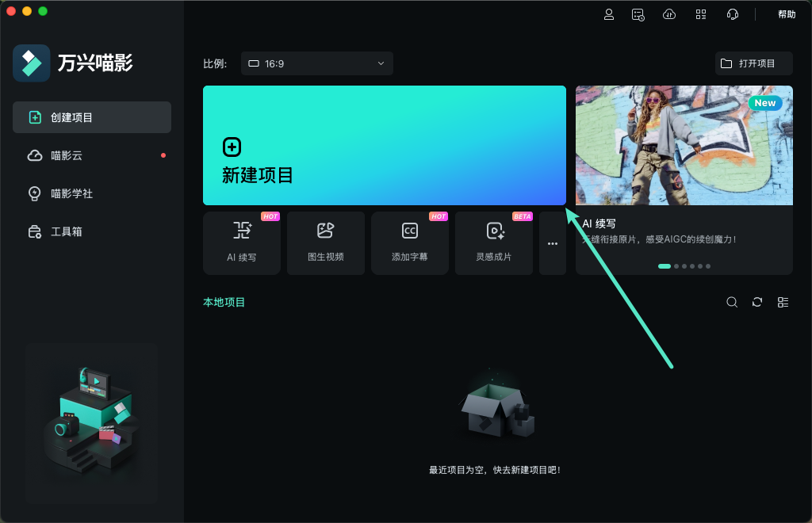Click the second carousel pagination dot

point(676,266)
